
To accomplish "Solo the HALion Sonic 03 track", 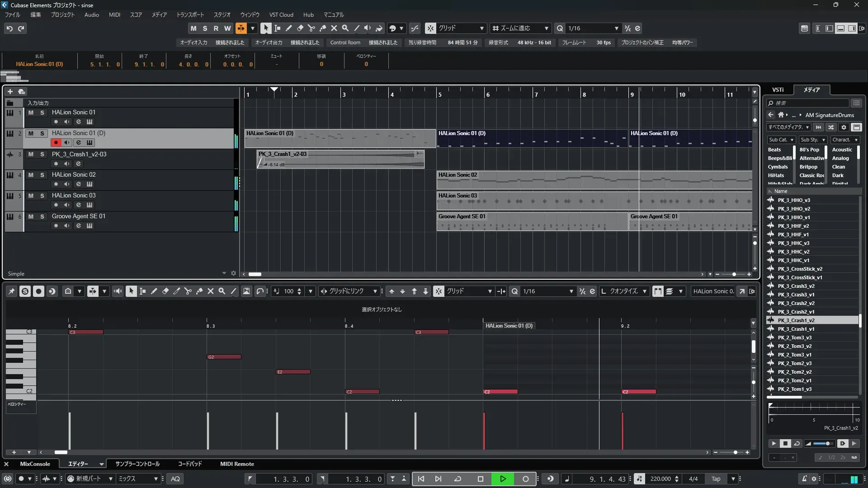I will coord(42,196).
